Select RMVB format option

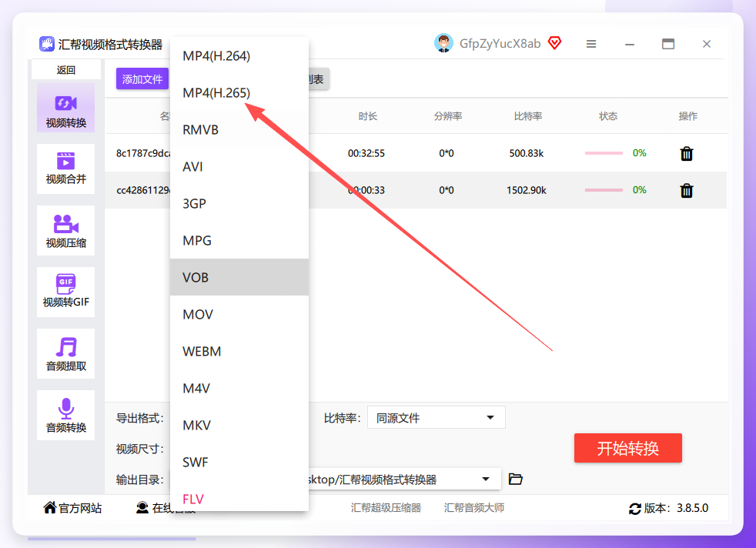pyautogui.click(x=239, y=129)
